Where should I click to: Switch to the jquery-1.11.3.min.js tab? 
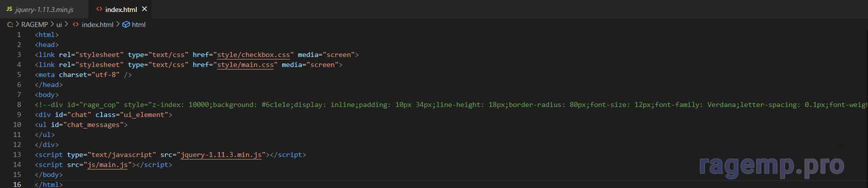[x=44, y=9]
